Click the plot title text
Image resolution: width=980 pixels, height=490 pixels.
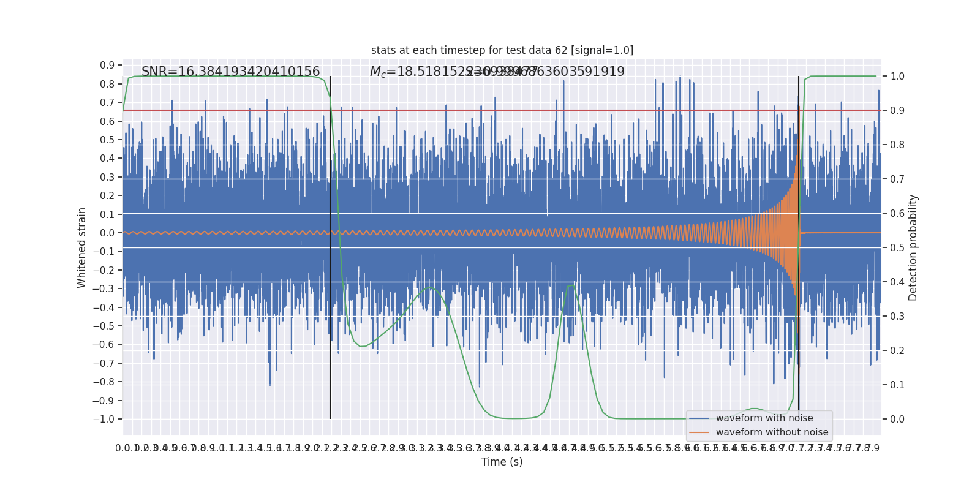point(502,50)
